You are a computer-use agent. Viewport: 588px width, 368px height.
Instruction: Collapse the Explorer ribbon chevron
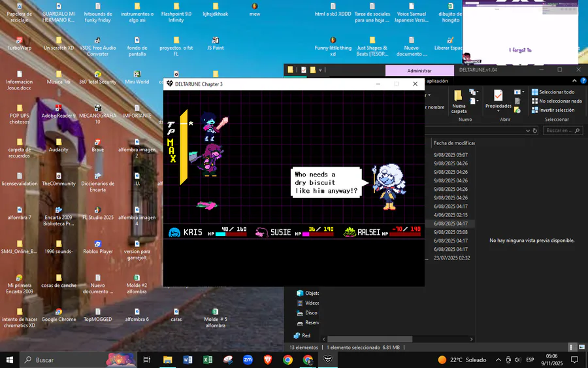(574, 80)
